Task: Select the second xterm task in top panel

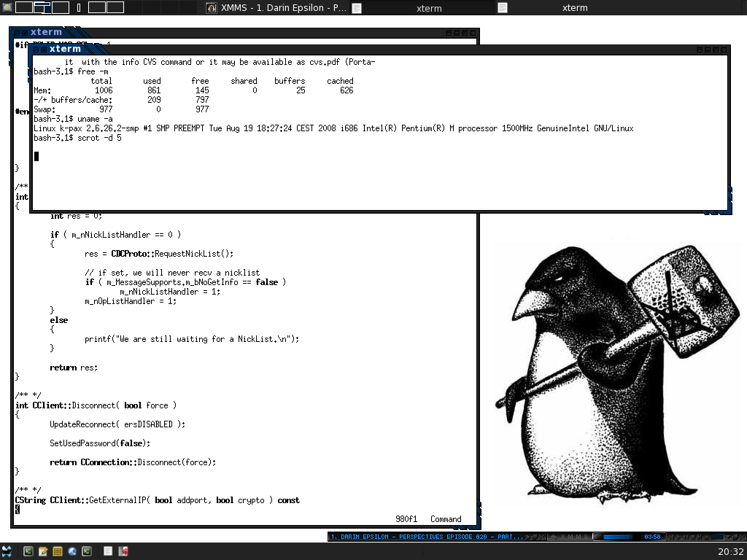Action: pyautogui.click(x=569, y=7)
